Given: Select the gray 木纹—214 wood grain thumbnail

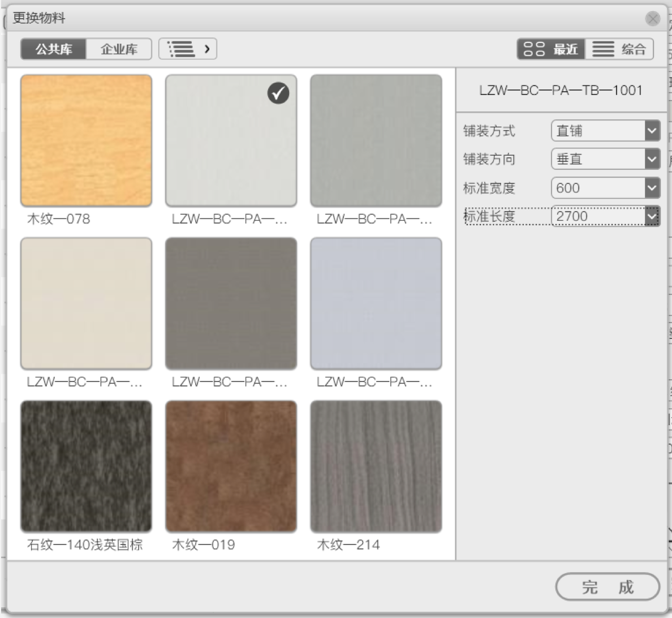Looking at the screenshot, I should pyautogui.click(x=376, y=466).
